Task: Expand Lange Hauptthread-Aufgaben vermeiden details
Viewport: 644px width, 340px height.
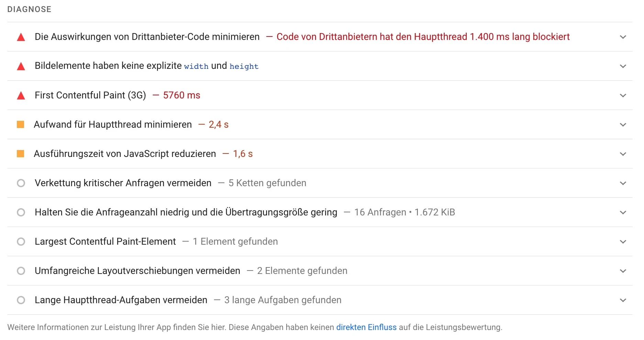Action: 623,300
